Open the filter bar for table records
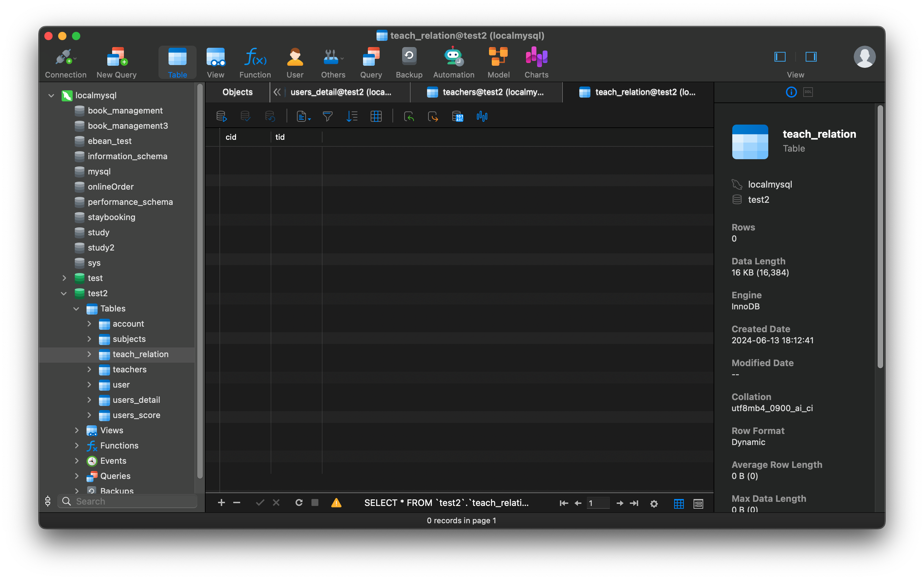This screenshot has height=580, width=924. (328, 116)
